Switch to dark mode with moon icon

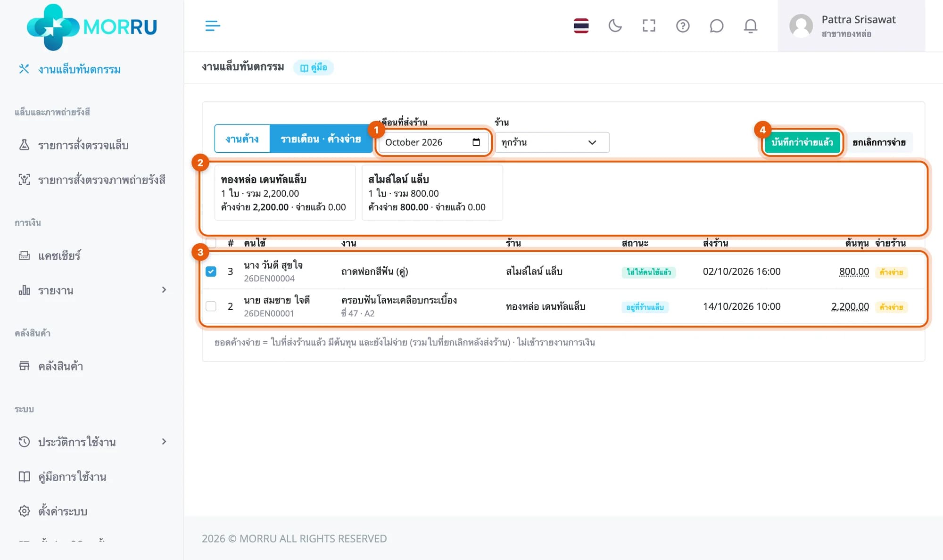click(x=615, y=26)
